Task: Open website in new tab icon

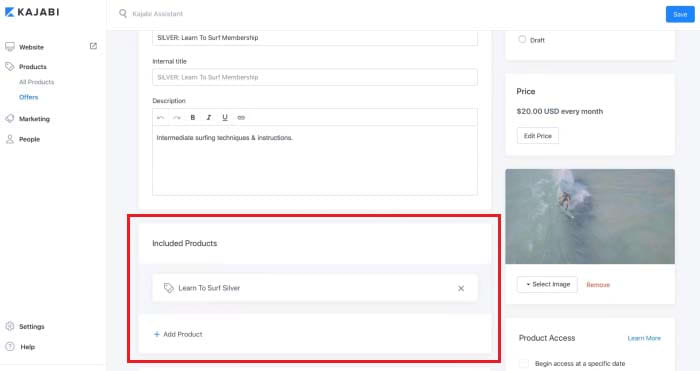Action: [x=93, y=46]
